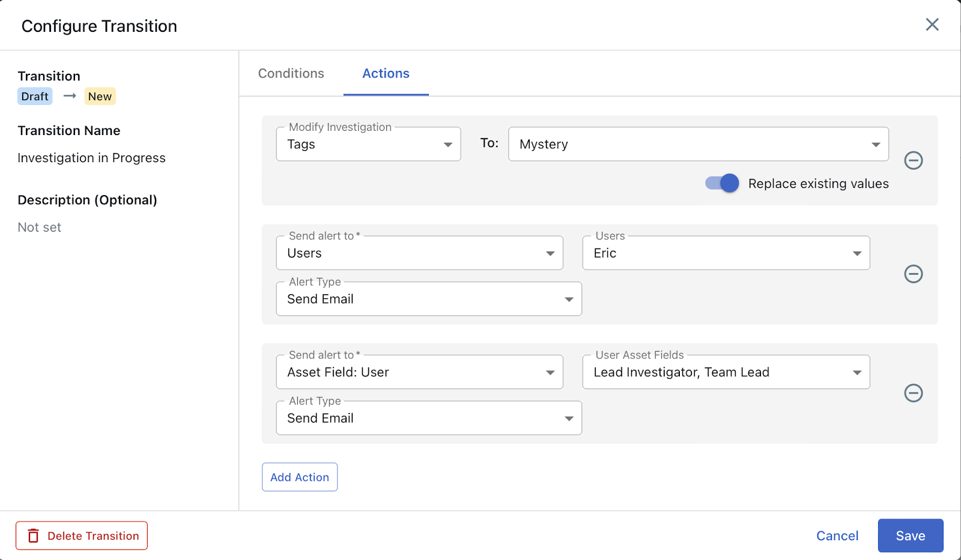Expand the User Asset Fields dropdown
This screenshot has width=961, height=560.
pos(726,372)
